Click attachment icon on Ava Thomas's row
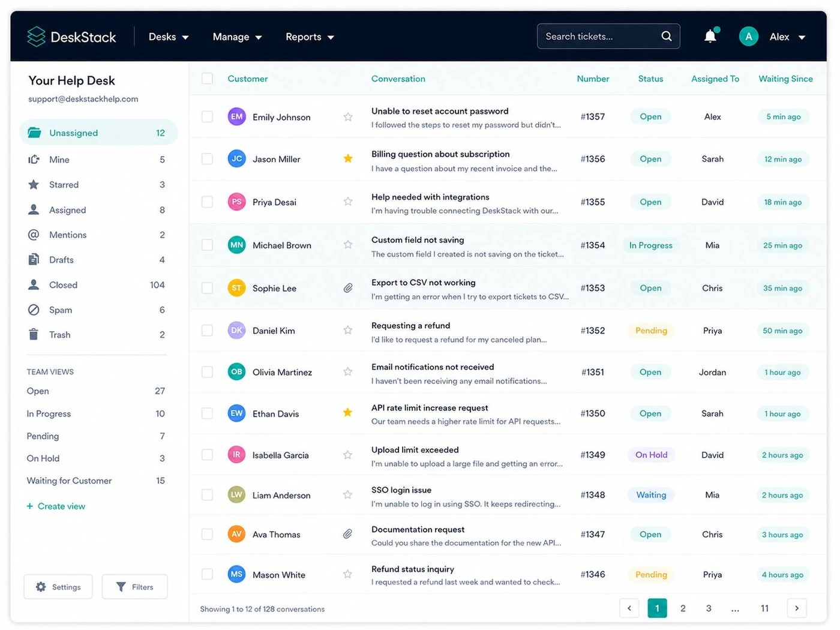The height and width of the screenshot is (630, 840). pyautogui.click(x=348, y=534)
